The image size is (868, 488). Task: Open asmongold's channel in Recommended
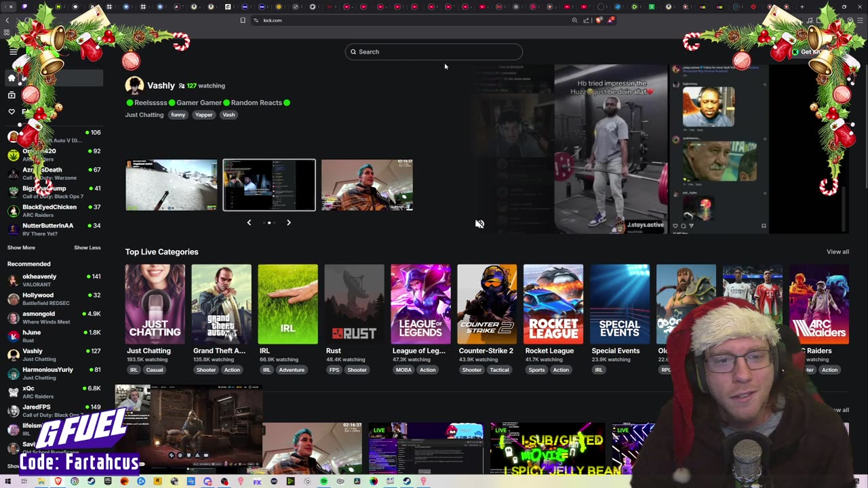pyautogui.click(x=54, y=317)
